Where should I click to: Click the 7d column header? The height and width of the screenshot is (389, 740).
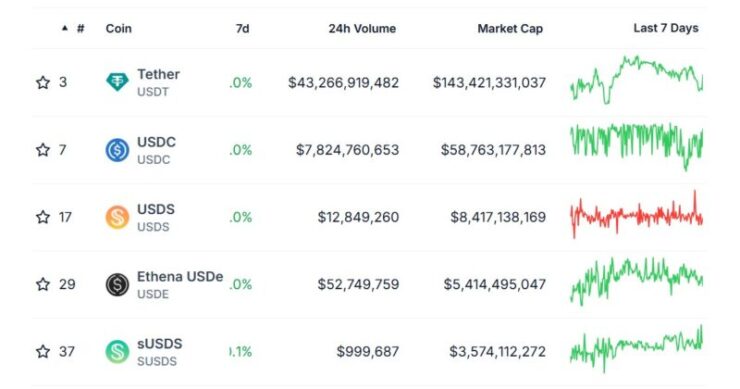[242, 28]
